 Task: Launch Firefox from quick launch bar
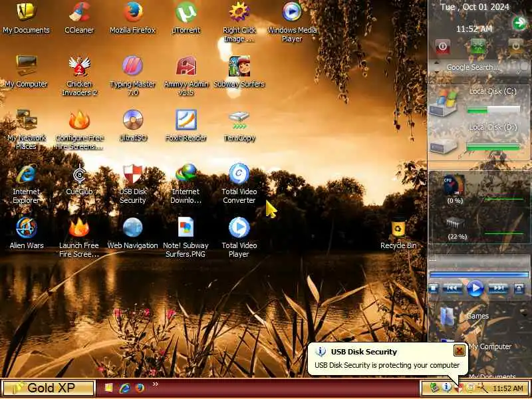pyautogui.click(x=140, y=388)
